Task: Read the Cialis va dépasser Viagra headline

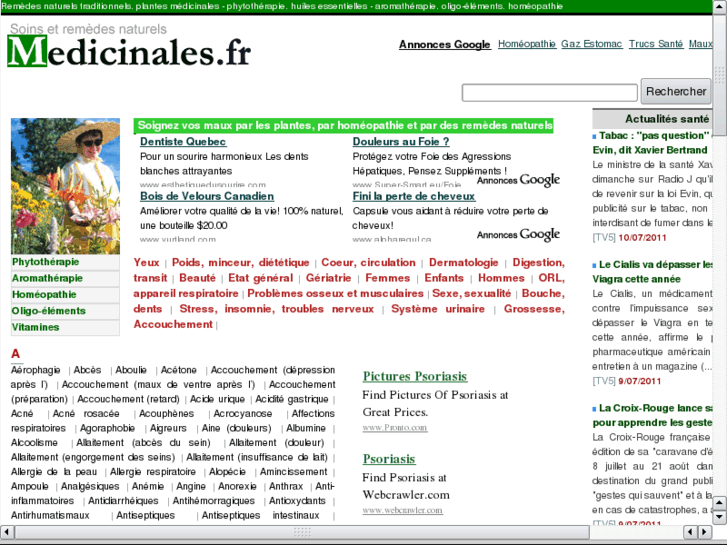Action: (x=652, y=272)
